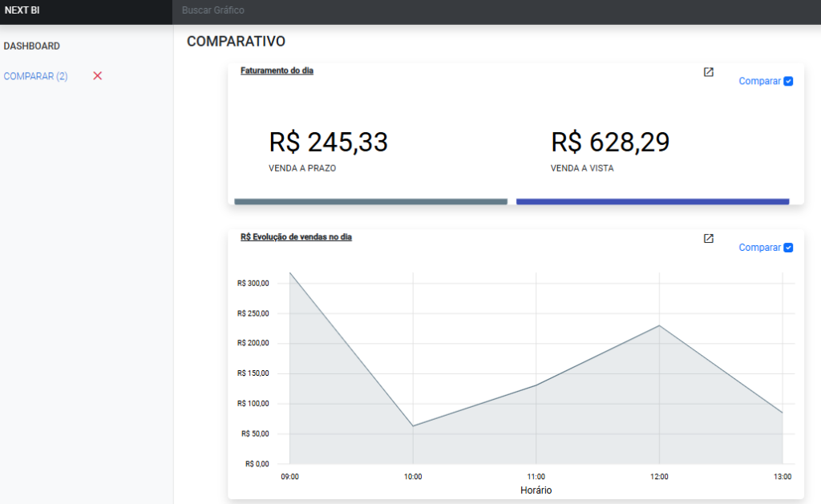
Task: Open the DASHBOARD menu item
Action: click(32, 46)
